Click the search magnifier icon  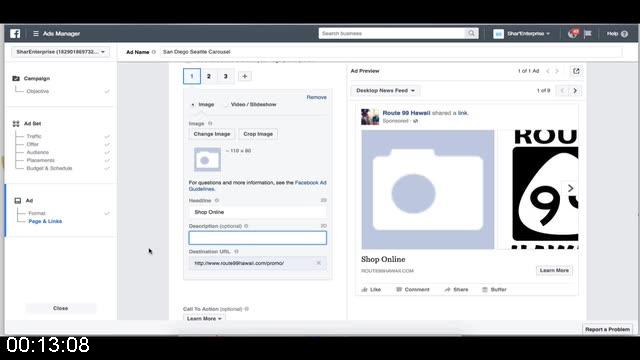[x=471, y=33]
